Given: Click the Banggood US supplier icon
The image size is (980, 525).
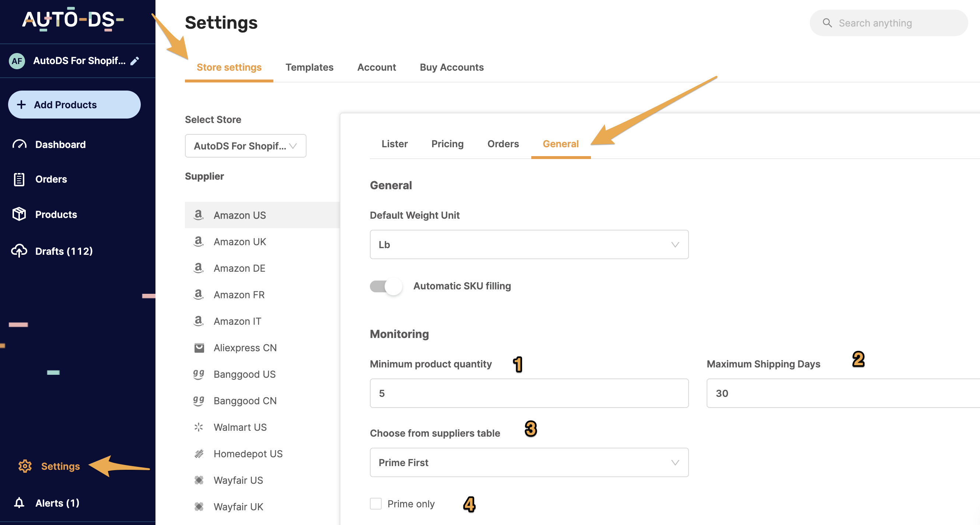Looking at the screenshot, I should [x=199, y=374].
